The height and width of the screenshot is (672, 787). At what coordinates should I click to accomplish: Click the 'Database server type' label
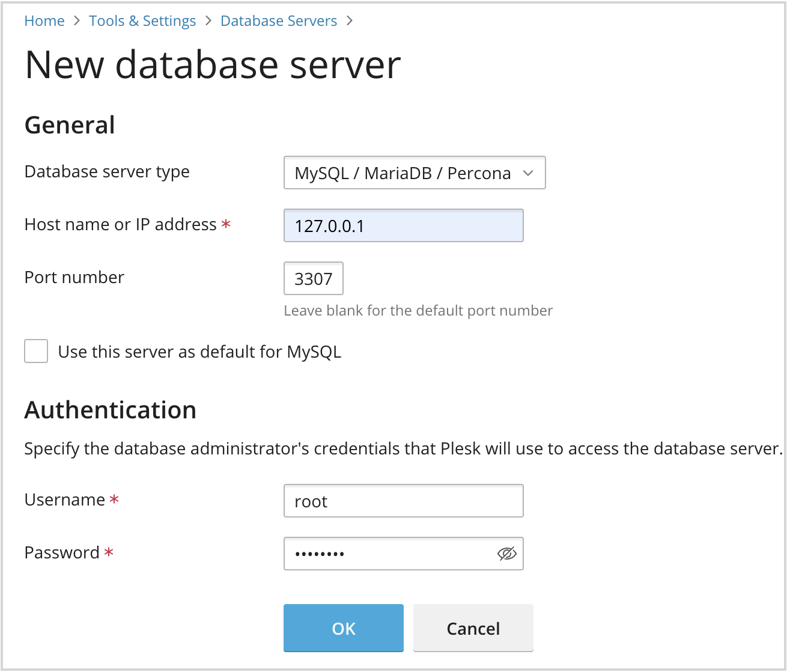[x=107, y=172]
